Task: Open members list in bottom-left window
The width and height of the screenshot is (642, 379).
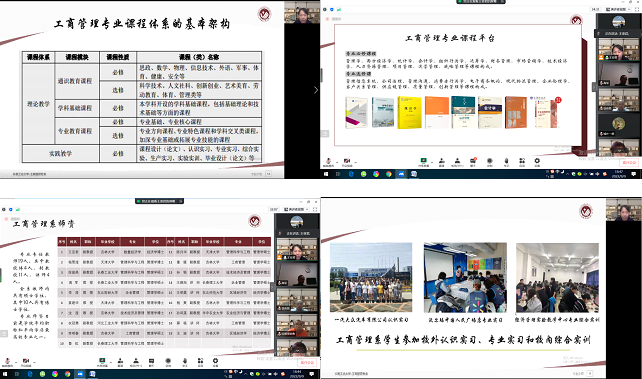Action: tap(136, 361)
